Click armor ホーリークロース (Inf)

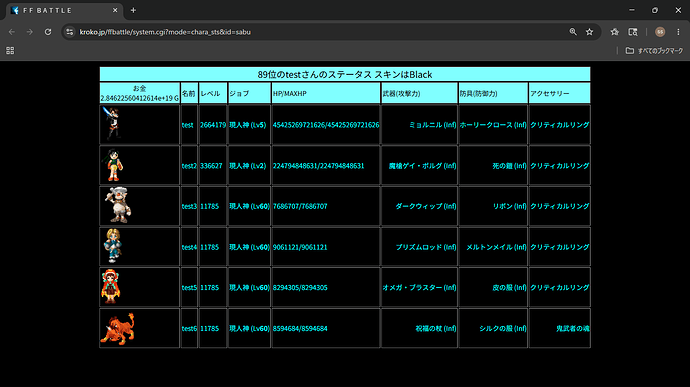tap(493, 125)
